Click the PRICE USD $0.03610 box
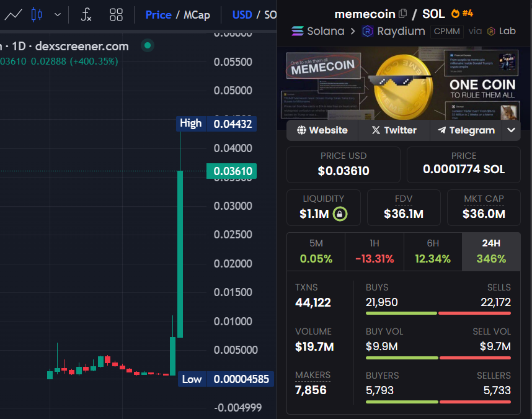 click(x=344, y=164)
